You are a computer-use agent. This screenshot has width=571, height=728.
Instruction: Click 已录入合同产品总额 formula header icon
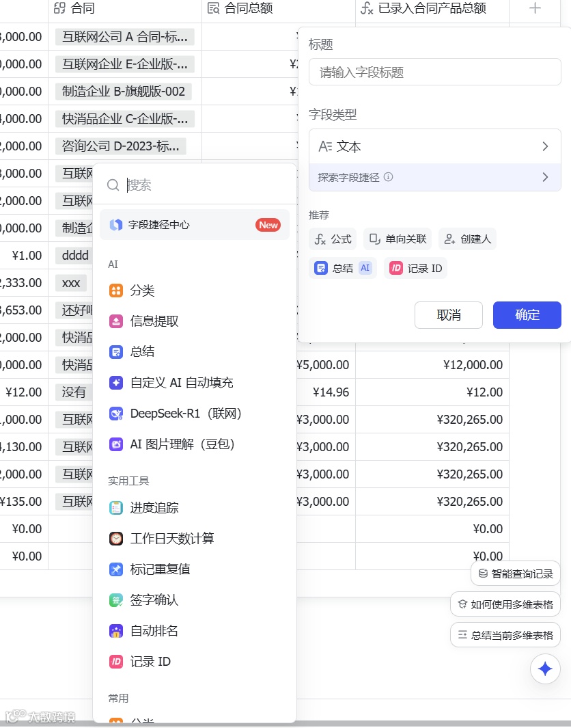click(367, 8)
